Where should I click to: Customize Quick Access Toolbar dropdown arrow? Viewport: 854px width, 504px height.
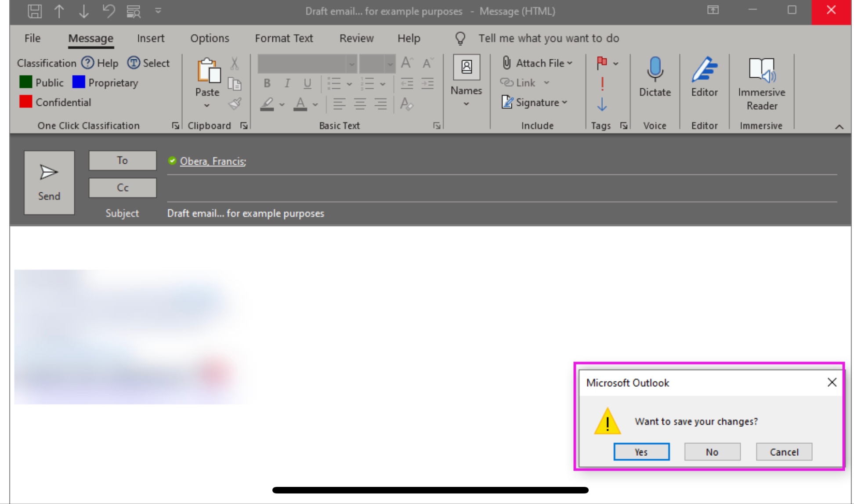(158, 11)
